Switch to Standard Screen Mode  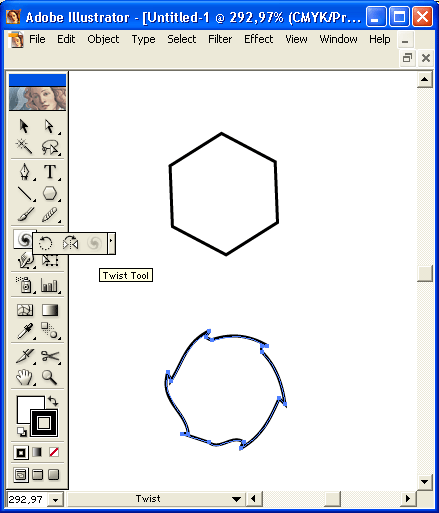21,474
